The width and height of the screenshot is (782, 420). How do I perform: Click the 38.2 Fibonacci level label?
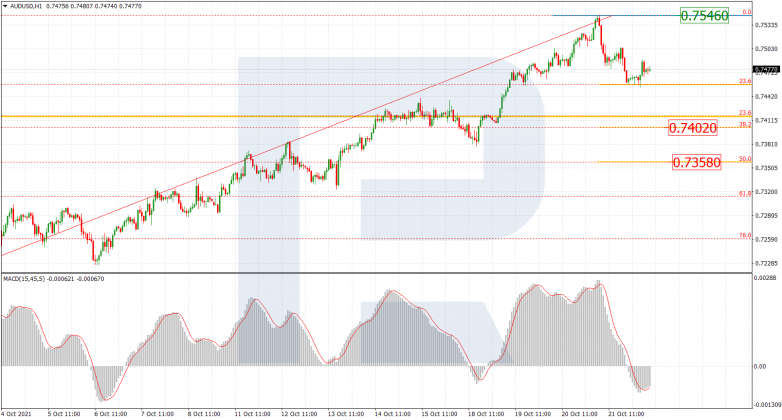(x=745, y=124)
